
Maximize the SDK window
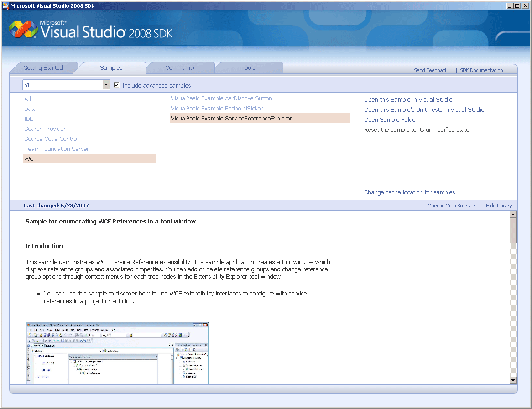pos(517,6)
